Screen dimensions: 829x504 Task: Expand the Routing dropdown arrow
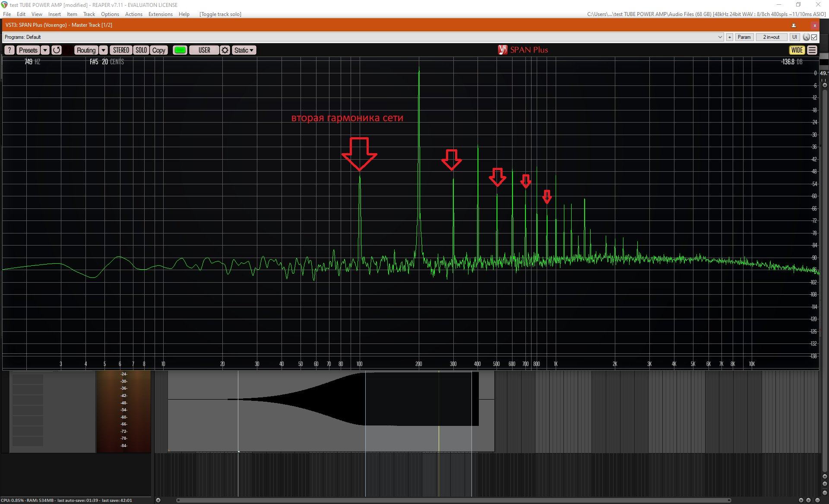103,50
